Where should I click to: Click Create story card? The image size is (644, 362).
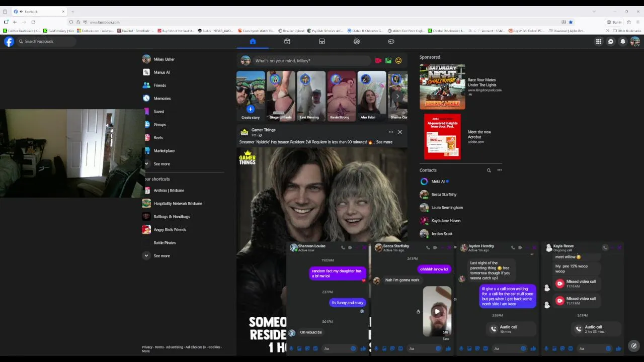(x=251, y=96)
